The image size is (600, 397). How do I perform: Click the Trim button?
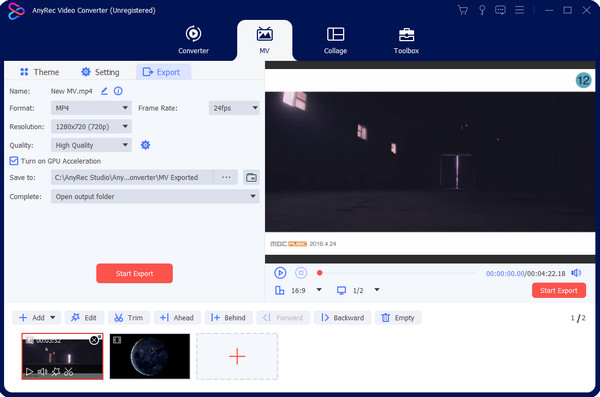pos(129,318)
